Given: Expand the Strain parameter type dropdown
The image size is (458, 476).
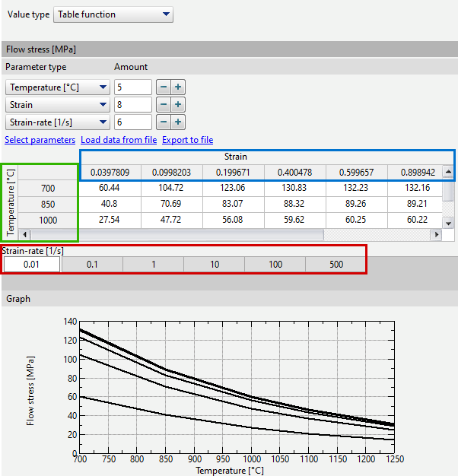Looking at the screenshot, I should 58,105.
